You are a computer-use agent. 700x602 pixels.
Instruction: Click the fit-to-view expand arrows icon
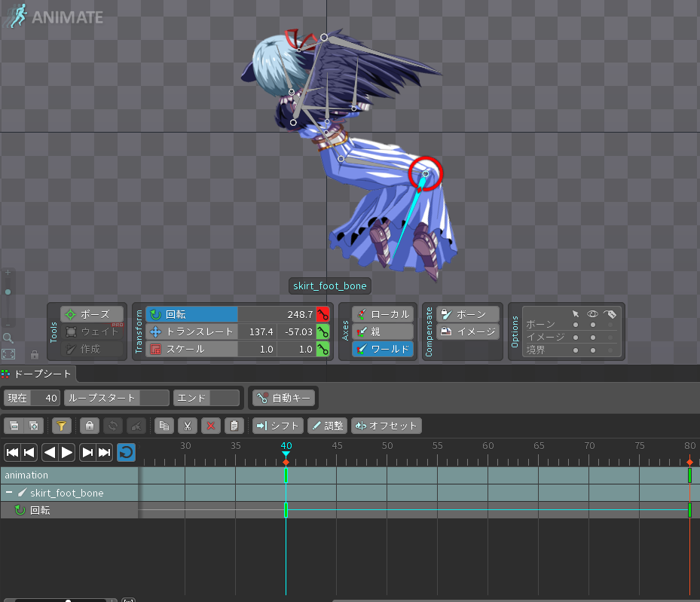click(x=8, y=354)
